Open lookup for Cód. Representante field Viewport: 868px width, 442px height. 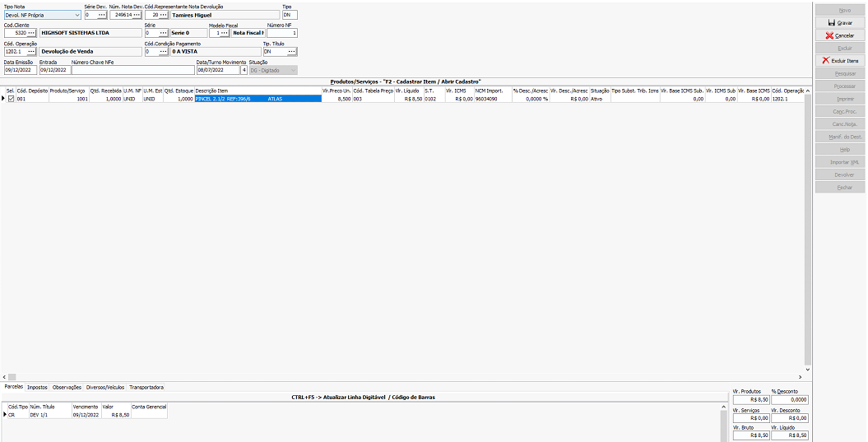(x=164, y=15)
